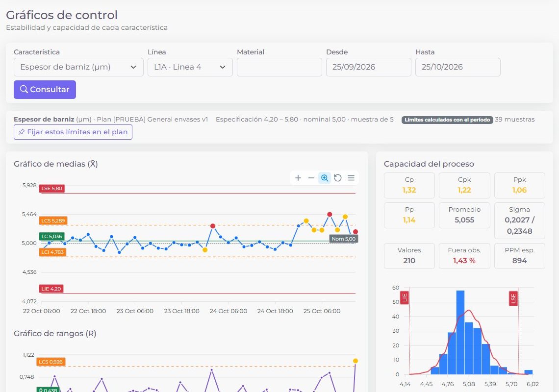Viewport: 559px width, 392px height.
Task: Click the zoom out minus chart icon
Action: pos(311,178)
